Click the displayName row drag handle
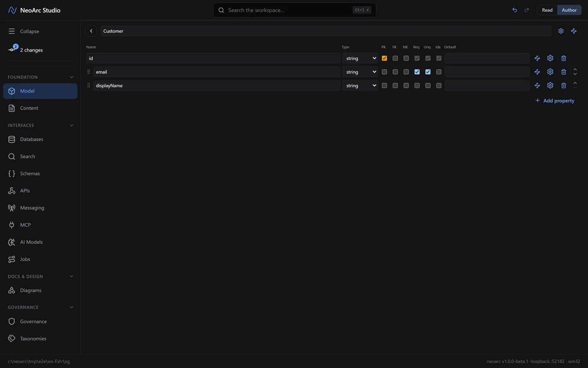The width and height of the screenshot is (588, 368). [89, 85]
